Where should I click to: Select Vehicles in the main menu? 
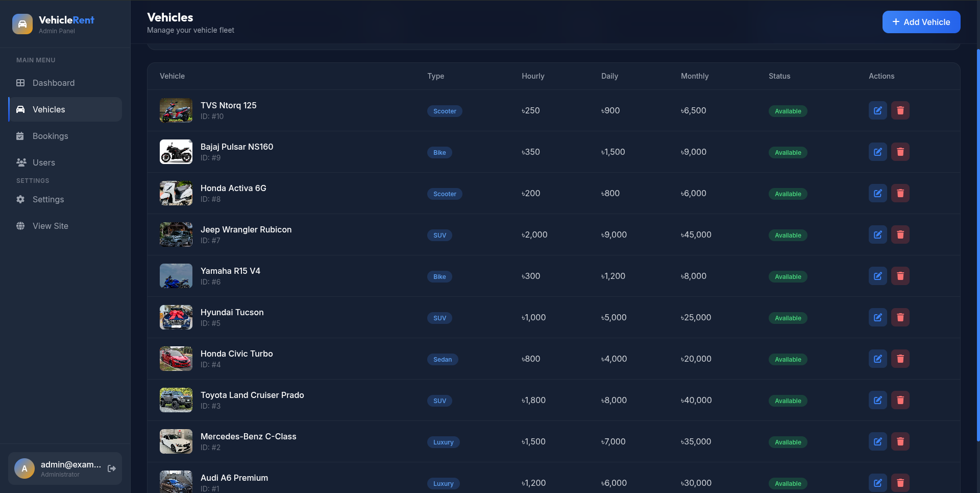(48, 109)
